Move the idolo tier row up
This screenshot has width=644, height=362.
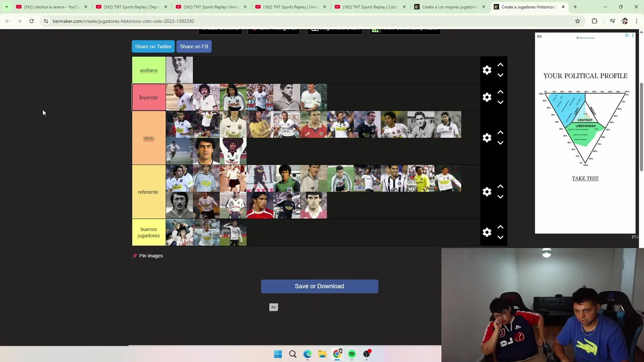point(500,133)
